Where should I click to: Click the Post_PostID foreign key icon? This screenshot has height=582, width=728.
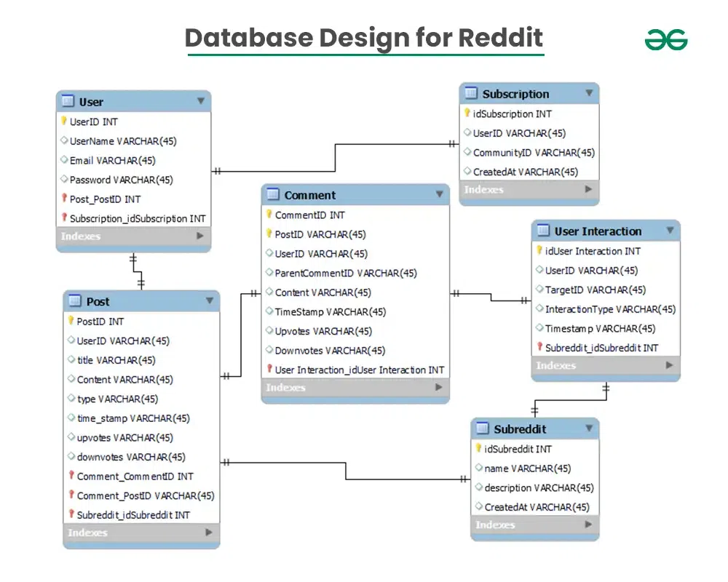(x=64, y=198)
